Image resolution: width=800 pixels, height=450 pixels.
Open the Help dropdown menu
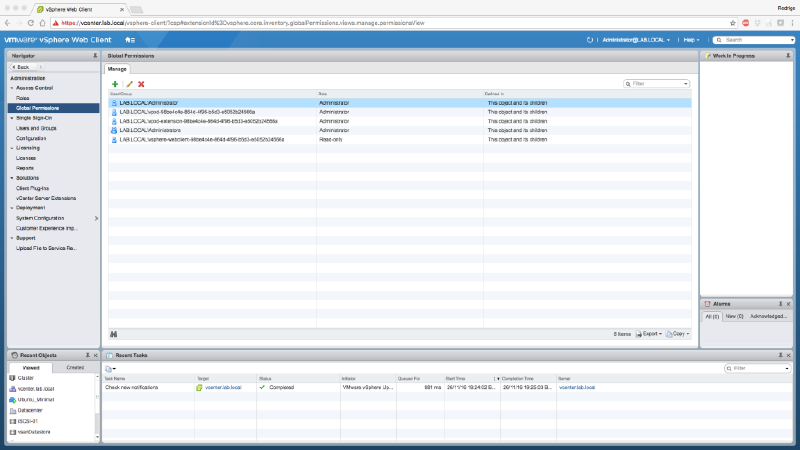pos(690,39)
